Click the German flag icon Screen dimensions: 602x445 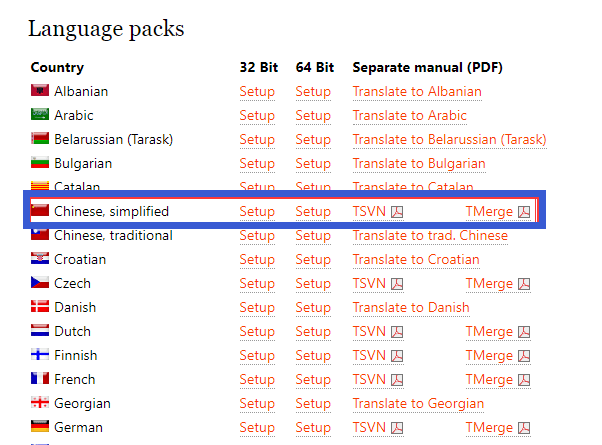click(40, 426)
